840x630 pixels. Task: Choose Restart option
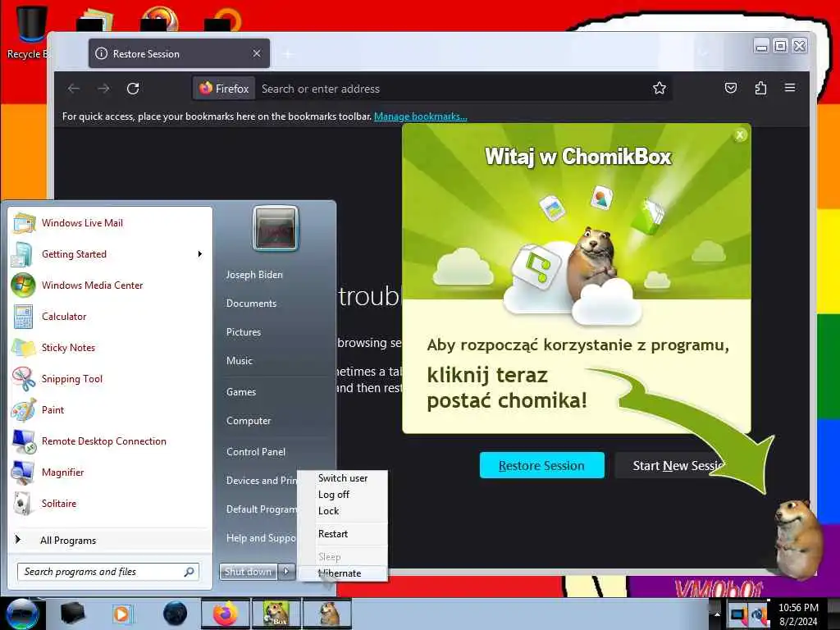343,534
